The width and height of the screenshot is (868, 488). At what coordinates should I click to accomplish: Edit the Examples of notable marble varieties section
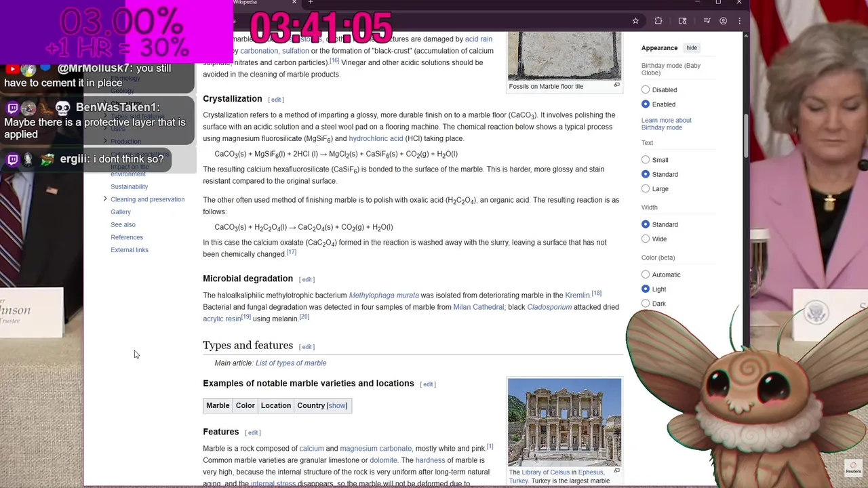click(428, 384)
